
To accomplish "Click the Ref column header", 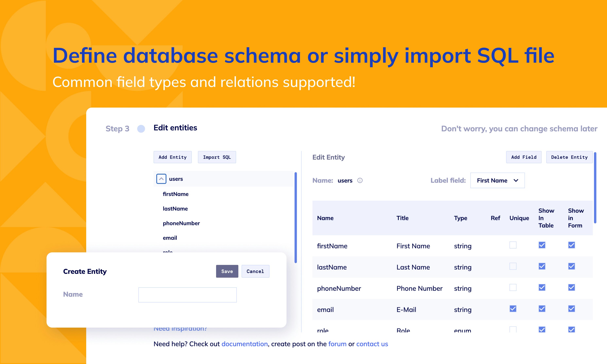I will click(495, 218).
